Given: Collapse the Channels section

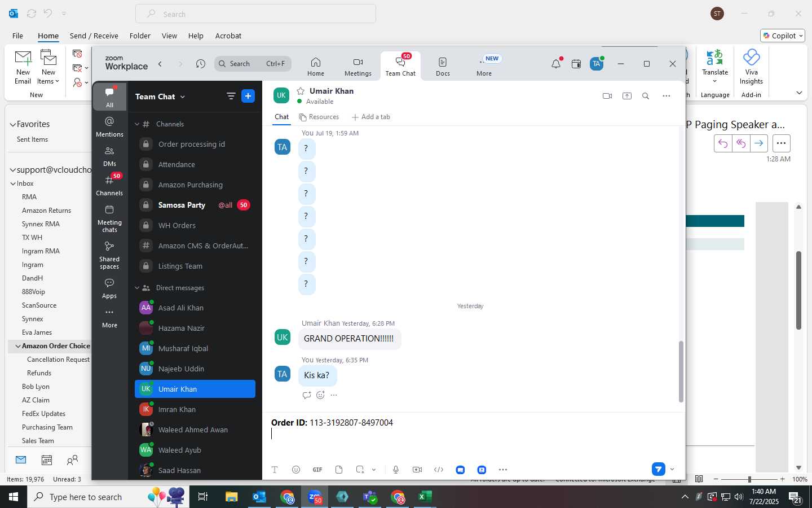Looking at the screenshot, I should pyautogui.click(x=137, y=124).
